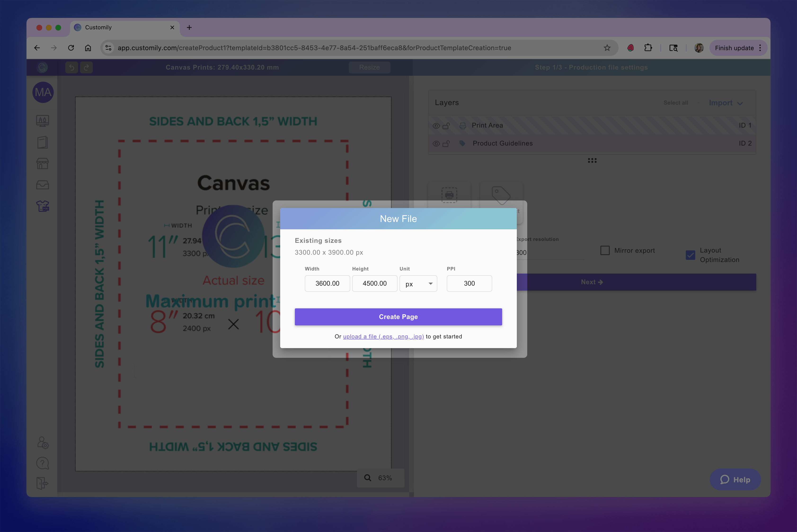This screenshot has width=797, height=532.
Task: Click the logout door icon
Action: tap(42, 483)
